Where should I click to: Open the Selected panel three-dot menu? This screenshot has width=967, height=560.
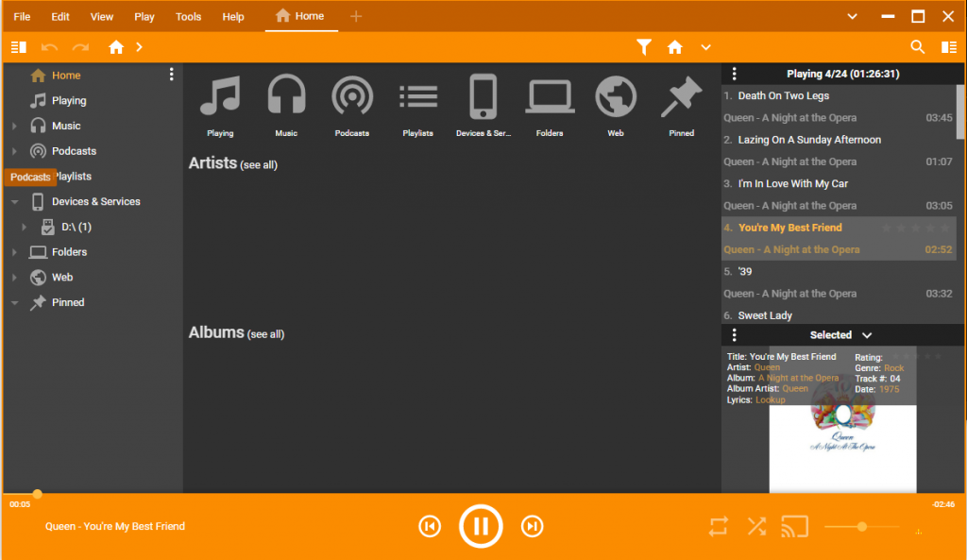(x=734, y=335)
